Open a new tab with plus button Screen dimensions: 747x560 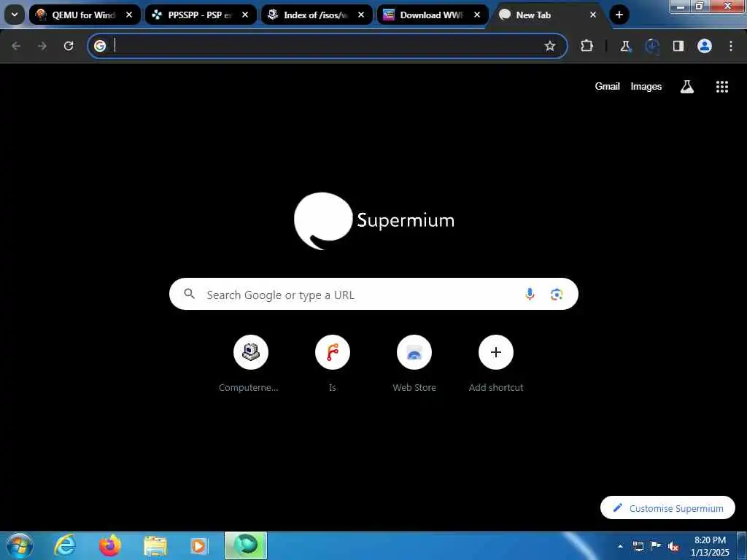click(x=619, y=15)
